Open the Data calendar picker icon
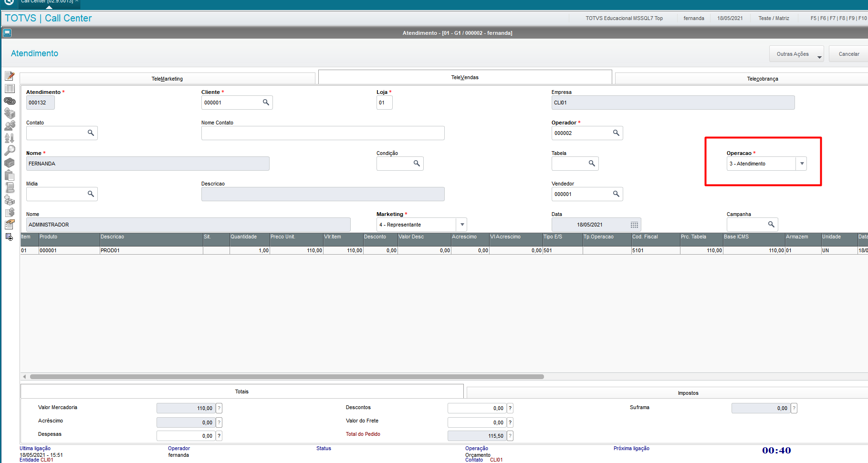 [634, 225]
